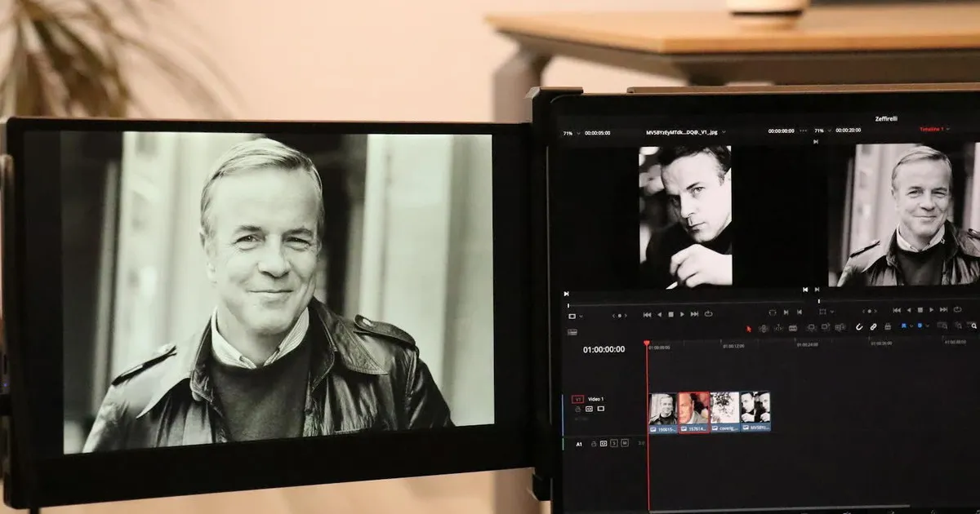Solo audio track A1 with S button
The image size is (980, 514).
tap(614, 443)
